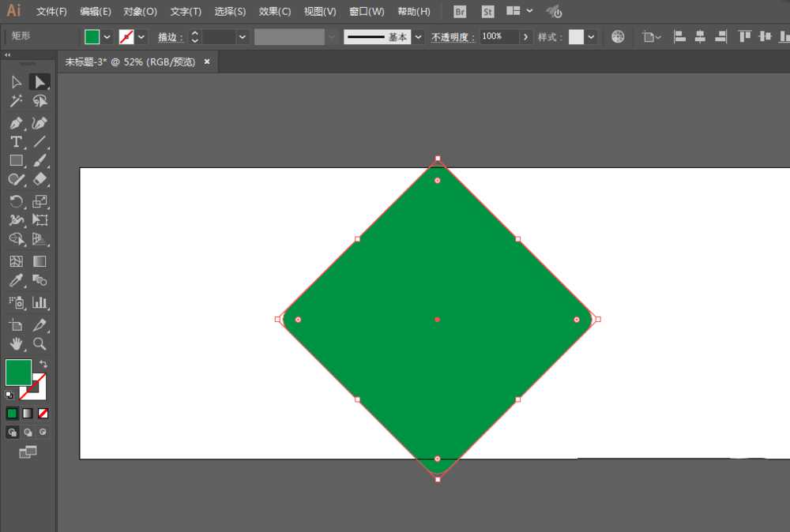Select the Pen tool
This screenshot has width=790, height=532.
(16, 123)
